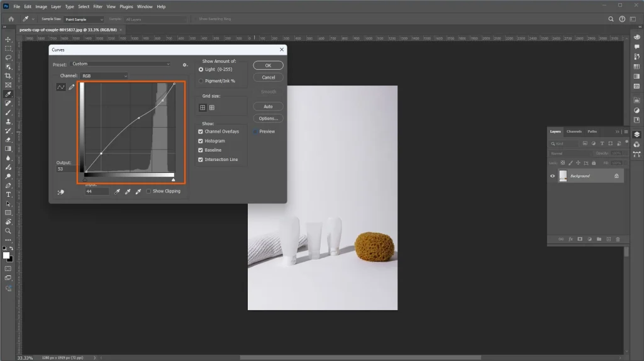Uncheck the Channel Overlays checkbox
Image resolution: width=644 pixels, height=361 pixels.
[201, 131]
